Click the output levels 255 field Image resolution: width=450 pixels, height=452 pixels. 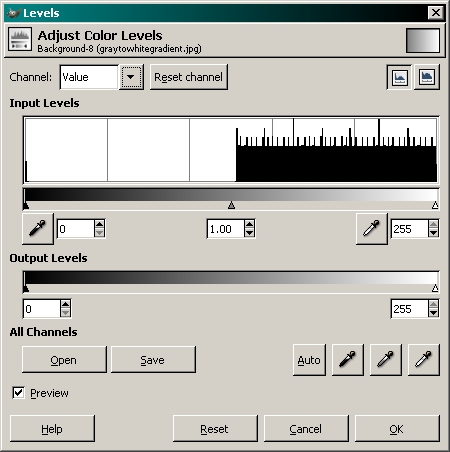click(410, 309)
